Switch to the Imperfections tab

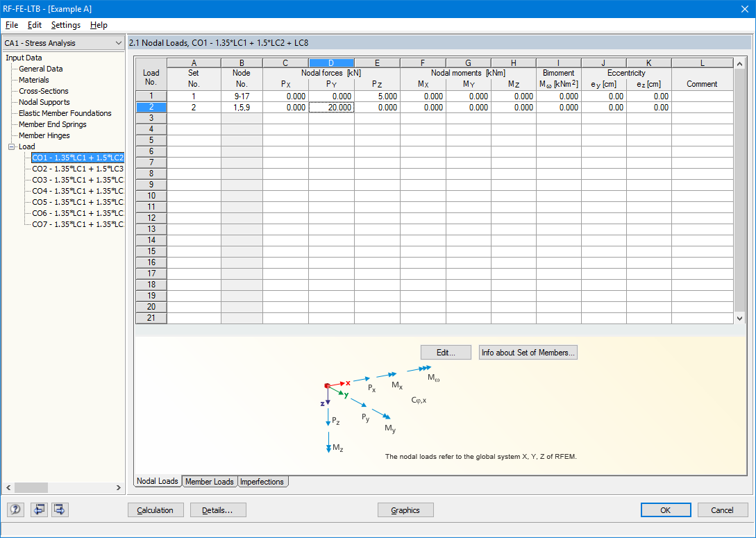(262, 482)
